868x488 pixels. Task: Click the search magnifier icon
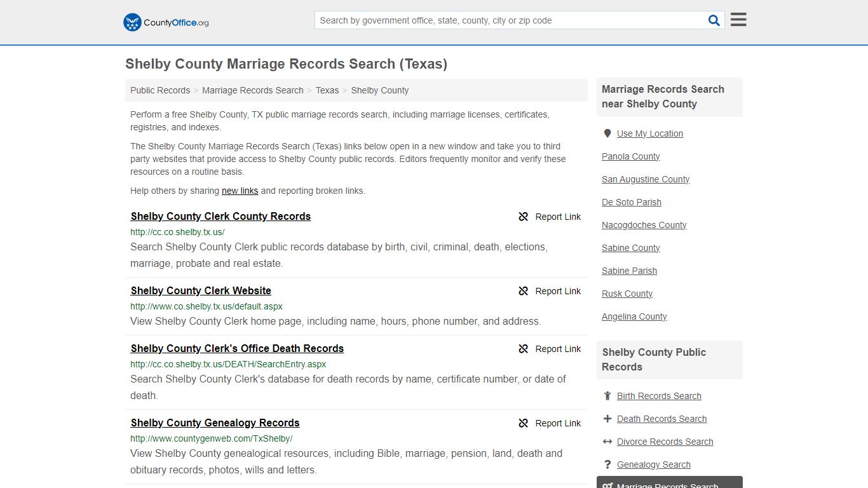714,20
